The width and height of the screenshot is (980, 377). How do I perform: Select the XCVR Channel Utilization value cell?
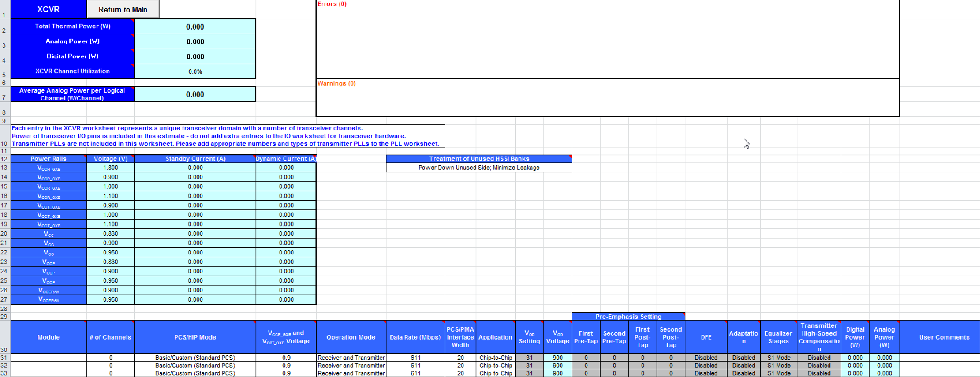coord(195,71)
